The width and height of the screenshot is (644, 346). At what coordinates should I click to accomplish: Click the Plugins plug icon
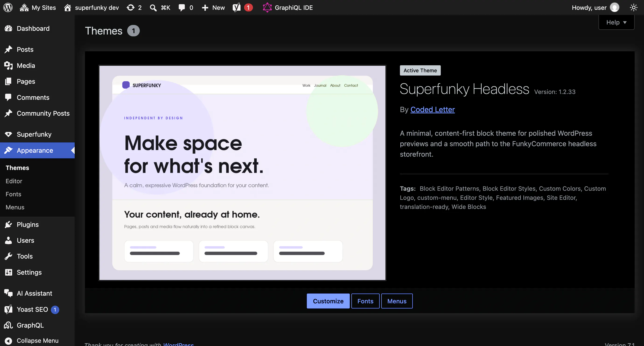8,225
